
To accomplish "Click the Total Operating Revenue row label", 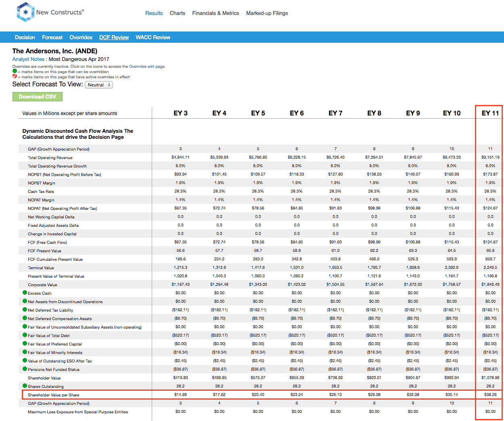I will (x=50, y=157).
